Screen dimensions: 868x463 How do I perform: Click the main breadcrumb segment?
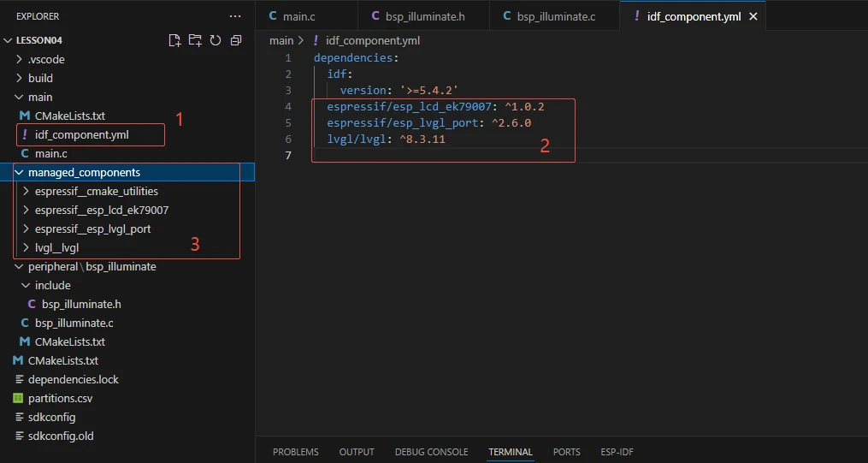(281, 40)
